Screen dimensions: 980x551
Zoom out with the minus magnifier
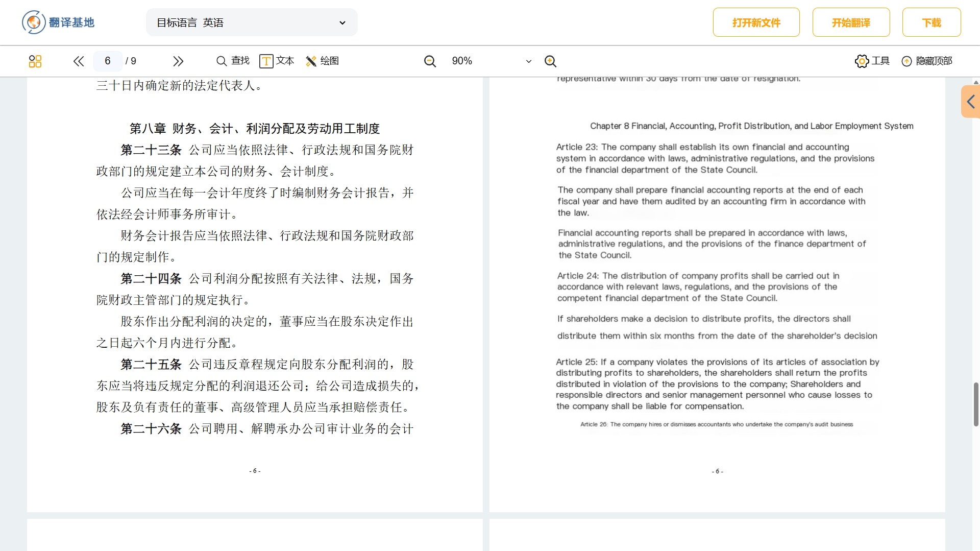coord(430,61)
